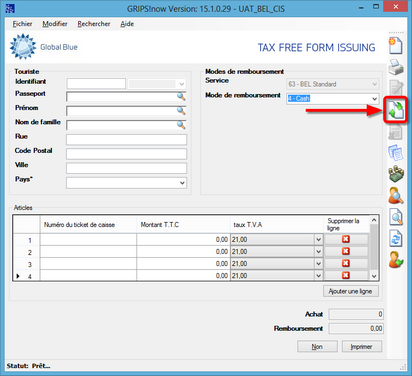Open the taux T.V.A dropdown in row 1

coord(318,240)
